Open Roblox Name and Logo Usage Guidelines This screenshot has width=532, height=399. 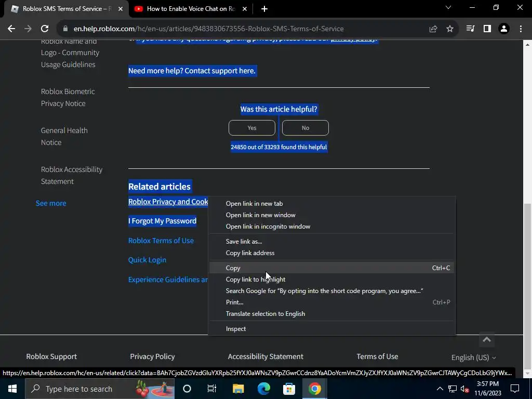pos(70,53)
